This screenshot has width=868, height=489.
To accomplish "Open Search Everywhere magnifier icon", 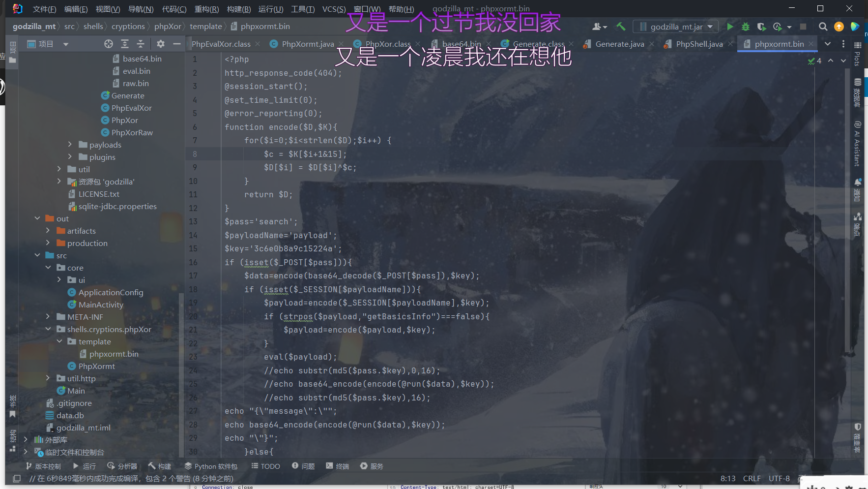I will pyautogui.click(x=823, y=27).
